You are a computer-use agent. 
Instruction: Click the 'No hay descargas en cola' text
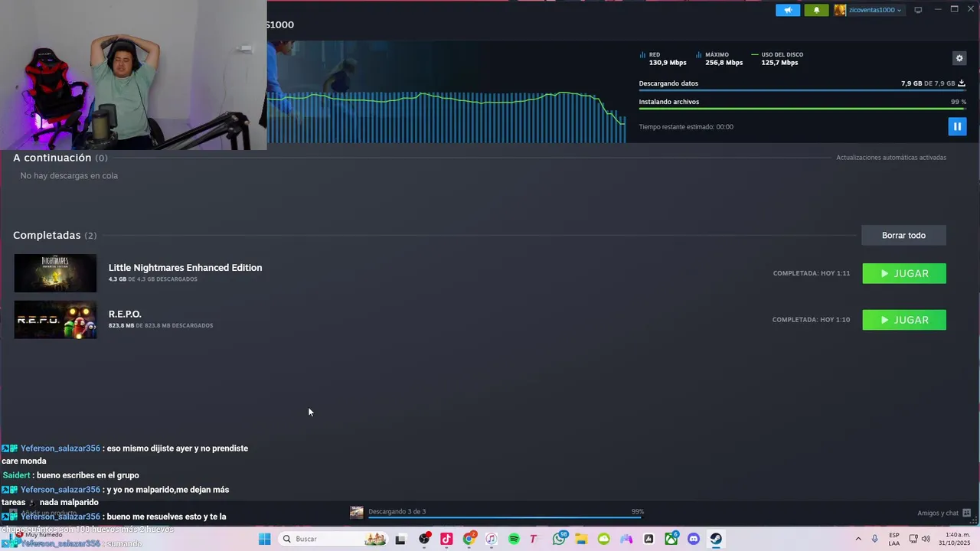pos(69,175)
